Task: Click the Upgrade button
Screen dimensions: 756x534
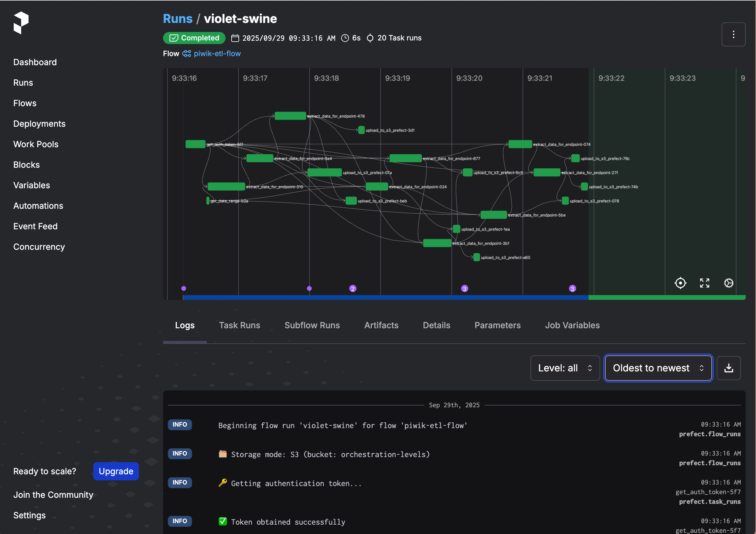Action: (116, 471)
